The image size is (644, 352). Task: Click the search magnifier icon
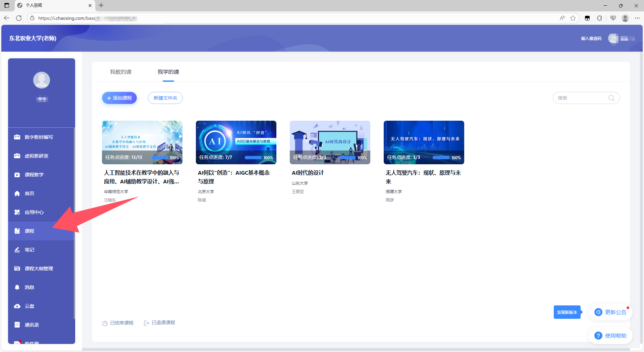coord(611,98)
